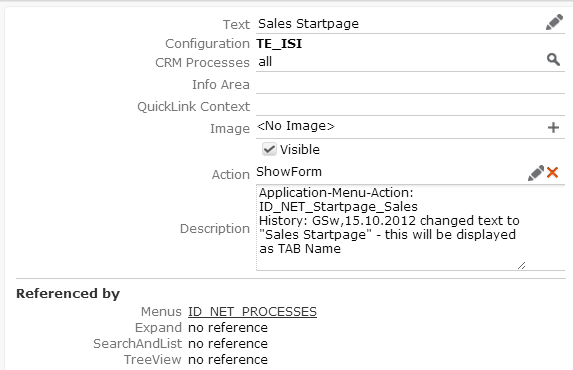Edit the ShowForm action pencil icon
The height and width of the screenshot is (370, 573).
[536, 173]
